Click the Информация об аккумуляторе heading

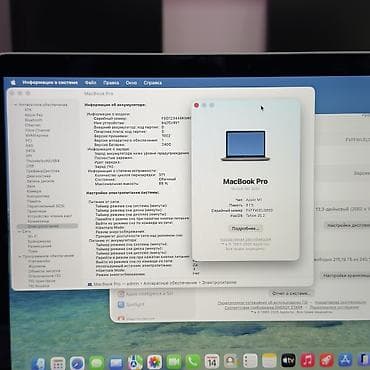115,105
